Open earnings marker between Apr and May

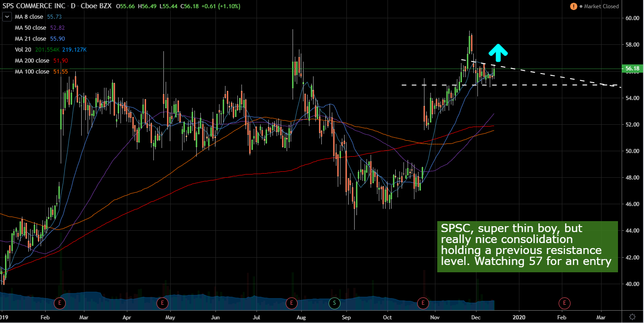point(162,302)
